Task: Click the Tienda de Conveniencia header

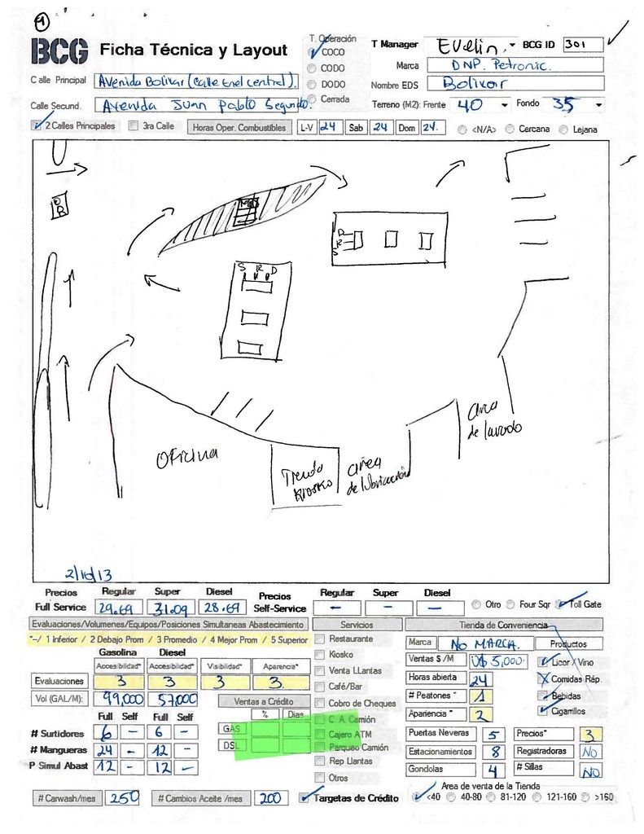Action: [x=504, y=625]
